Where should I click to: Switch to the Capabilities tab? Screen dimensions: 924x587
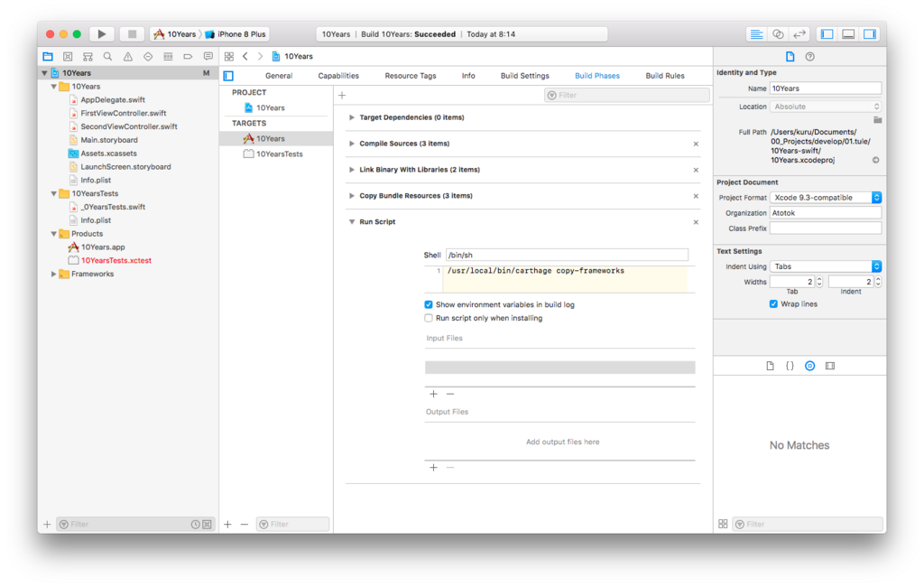coord(338,76)
